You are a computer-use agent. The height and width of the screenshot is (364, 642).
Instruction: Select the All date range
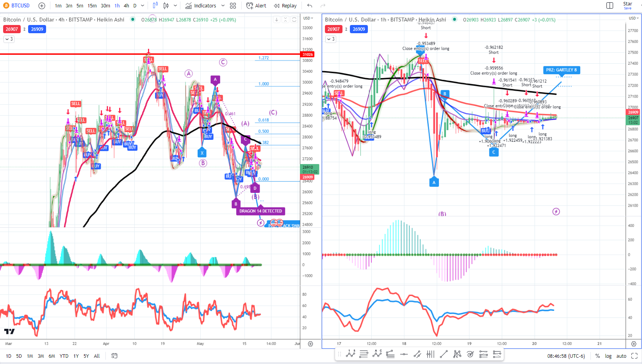(97, 356)
